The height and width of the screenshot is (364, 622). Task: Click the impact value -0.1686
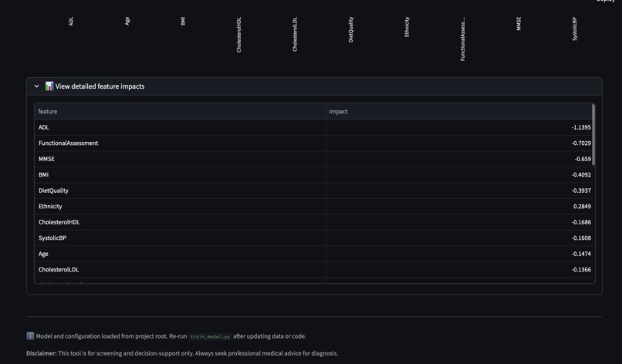581,222
